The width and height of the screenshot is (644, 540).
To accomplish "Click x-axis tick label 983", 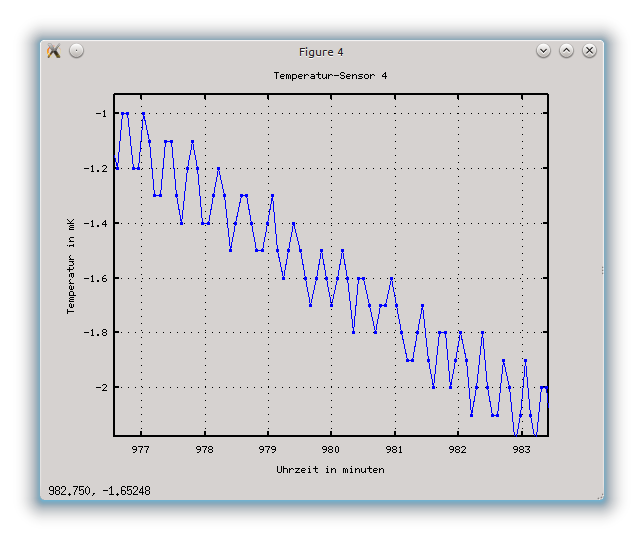I will point(522,450).
